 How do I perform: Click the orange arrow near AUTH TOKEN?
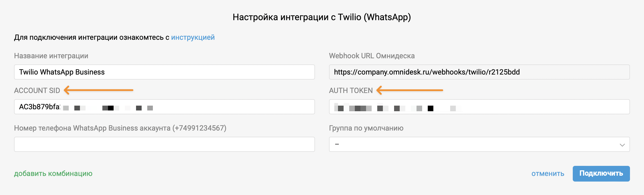coord(410,90)
